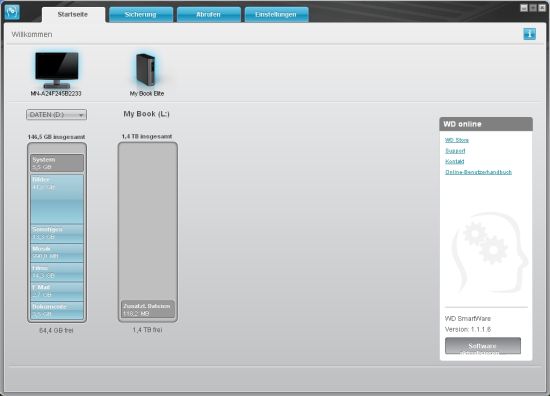Select the Sonstiges category block
This screenshot has height=396, width=550.
pyautogui.click(x=57, y=234)
